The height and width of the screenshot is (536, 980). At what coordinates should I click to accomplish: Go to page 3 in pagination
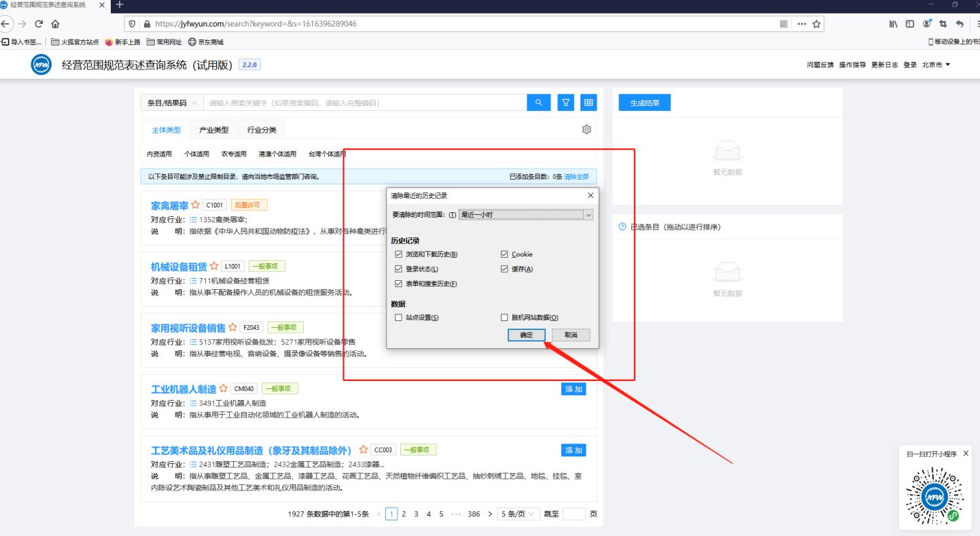pos(416,514)
